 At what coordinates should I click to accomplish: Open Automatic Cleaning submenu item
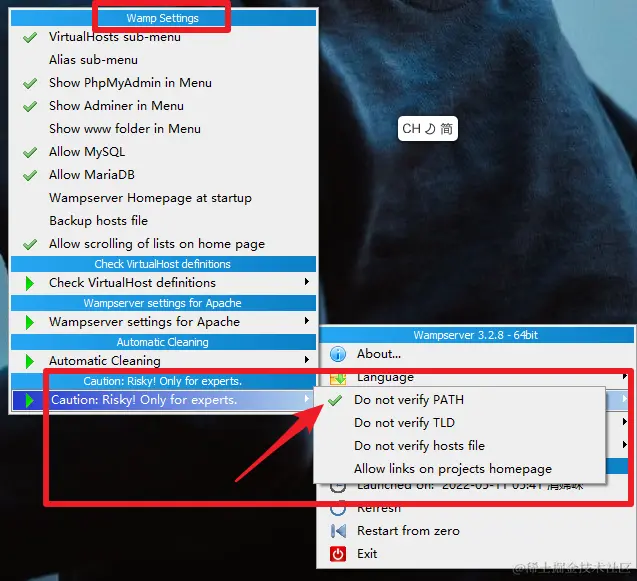[163, 361]
